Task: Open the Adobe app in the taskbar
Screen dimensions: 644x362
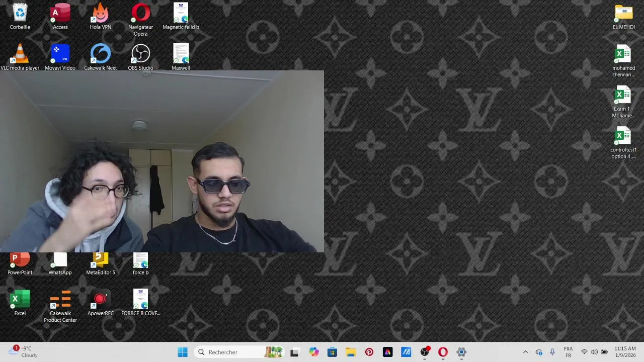Action: point(387,352)
